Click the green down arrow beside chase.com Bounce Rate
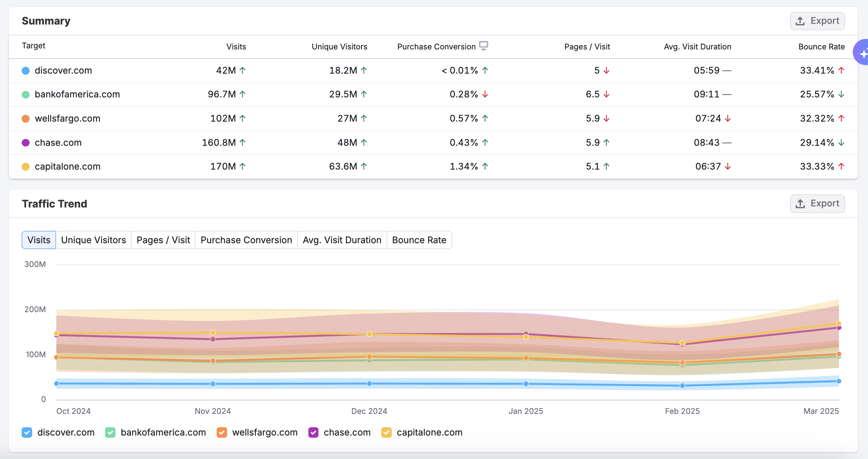This screenshot has width=868, height=459. 841,143
